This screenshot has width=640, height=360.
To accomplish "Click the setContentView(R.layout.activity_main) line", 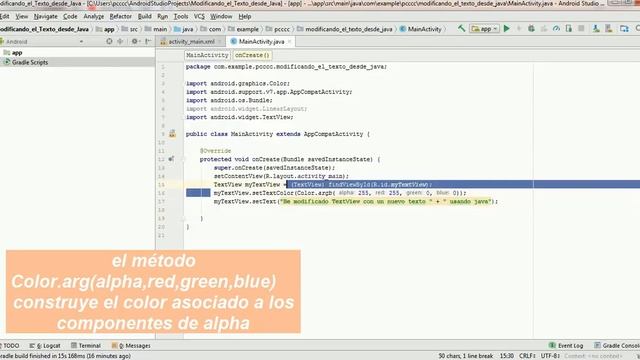I will pyautogui.click(x=281, y=176).
